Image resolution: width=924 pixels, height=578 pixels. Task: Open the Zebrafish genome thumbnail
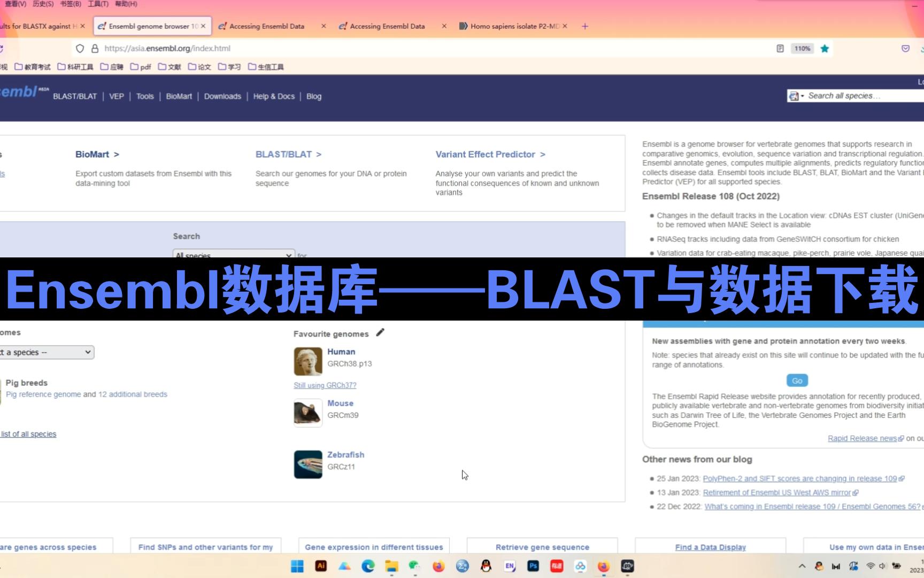308,465
